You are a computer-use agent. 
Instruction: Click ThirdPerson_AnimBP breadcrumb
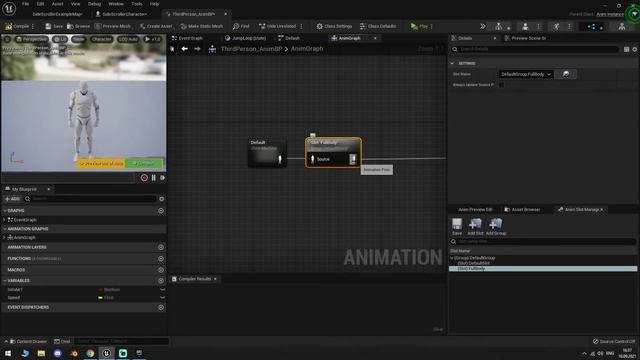point(251,49)
